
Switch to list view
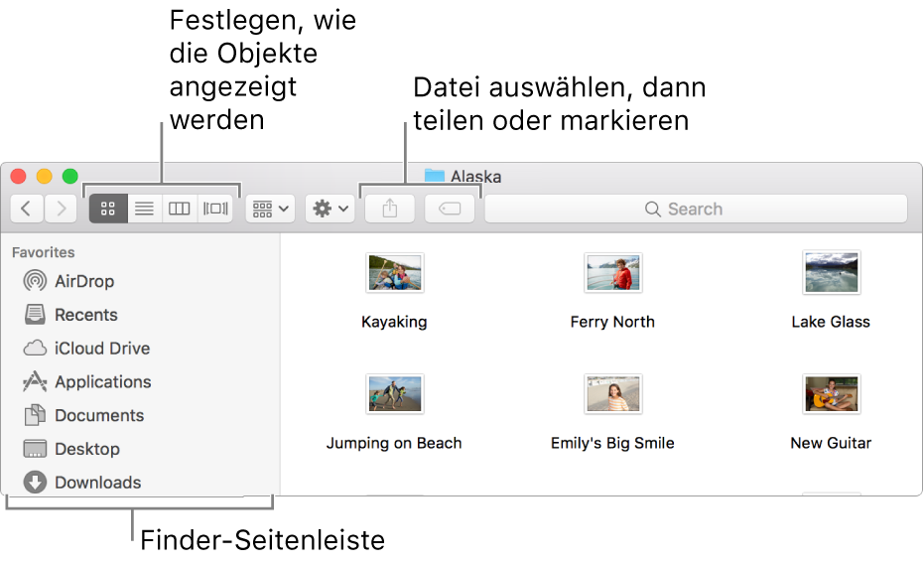point(144,209)
